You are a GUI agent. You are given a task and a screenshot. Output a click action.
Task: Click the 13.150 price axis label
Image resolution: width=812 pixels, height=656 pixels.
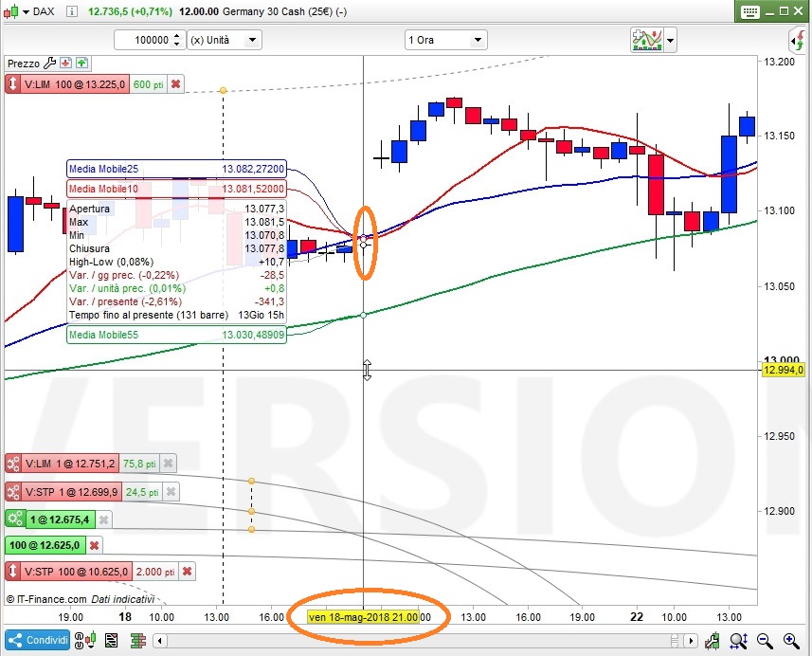click(780, 136)
